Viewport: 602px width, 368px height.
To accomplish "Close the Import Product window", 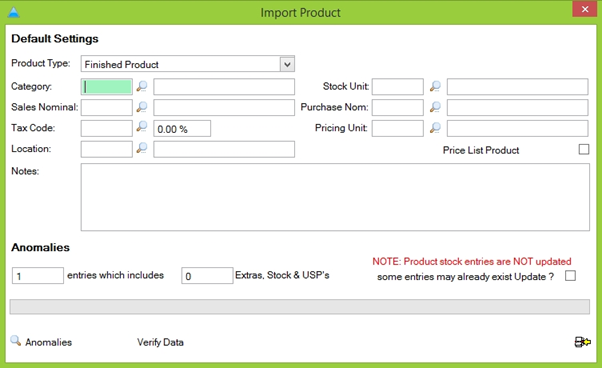I will click(x=584, y=9).
